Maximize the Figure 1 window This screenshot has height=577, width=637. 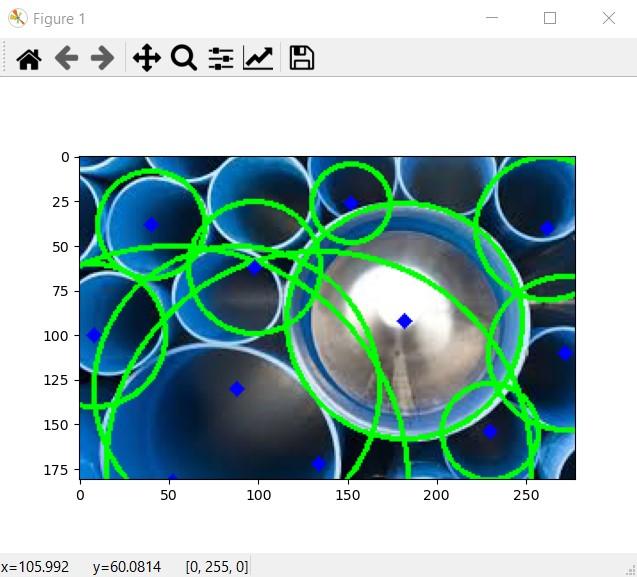550,18
